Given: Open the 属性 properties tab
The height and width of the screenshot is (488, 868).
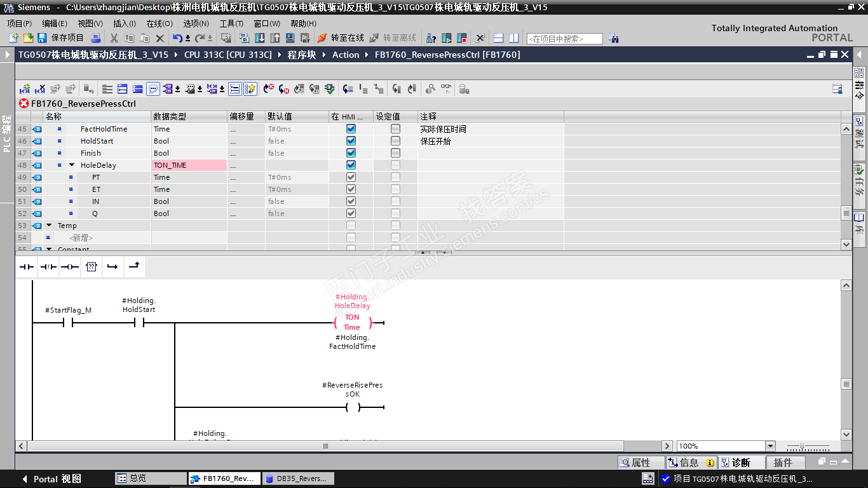Looking at the screenshot, I should pyautogui.click(x=641, y=463).
